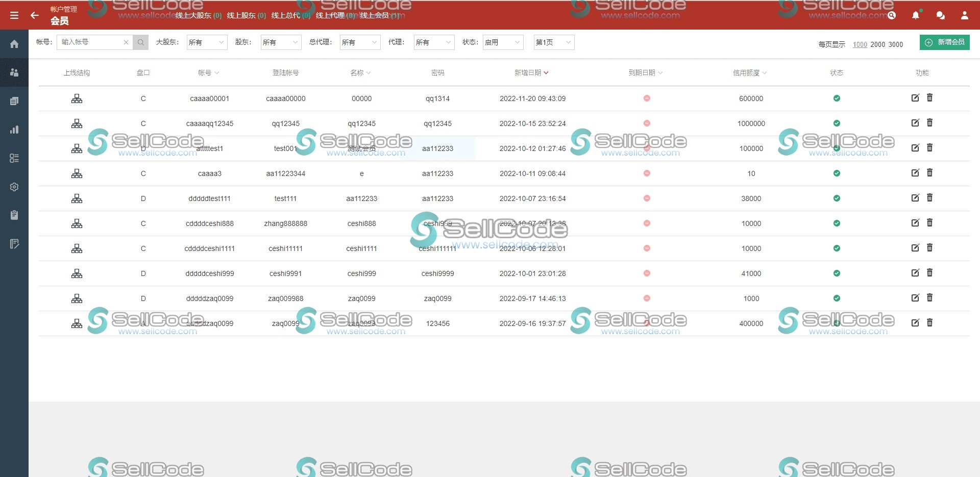This screenshot has height=477, width=980.
Task: View upline structure for caaaa00001
Action: tap(77, 98)
